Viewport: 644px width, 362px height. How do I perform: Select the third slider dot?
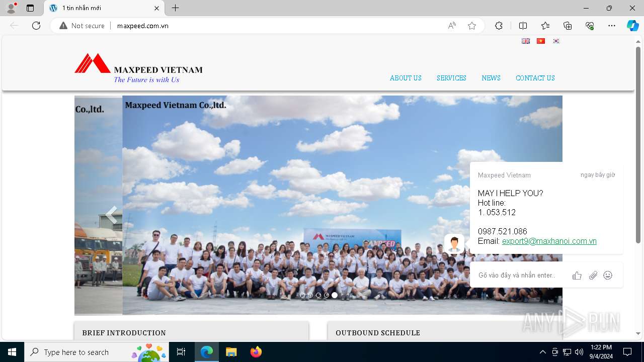[x=318, y=295]
